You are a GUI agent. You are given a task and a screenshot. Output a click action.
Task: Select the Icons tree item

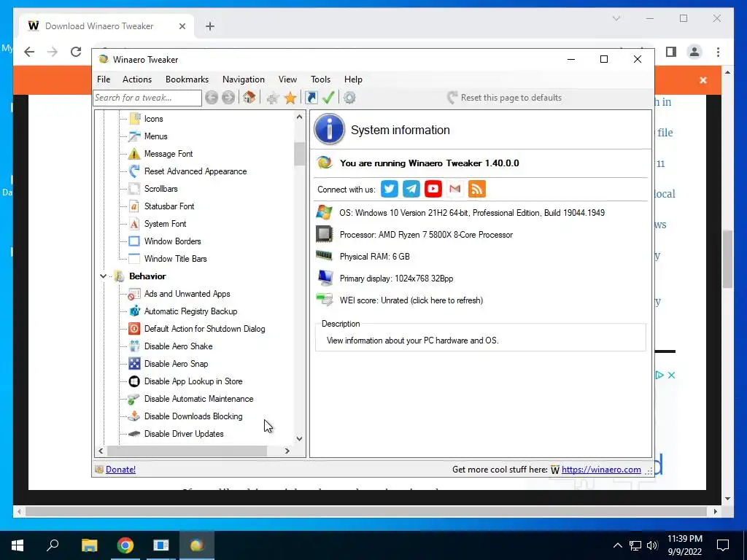pos(153,119)
